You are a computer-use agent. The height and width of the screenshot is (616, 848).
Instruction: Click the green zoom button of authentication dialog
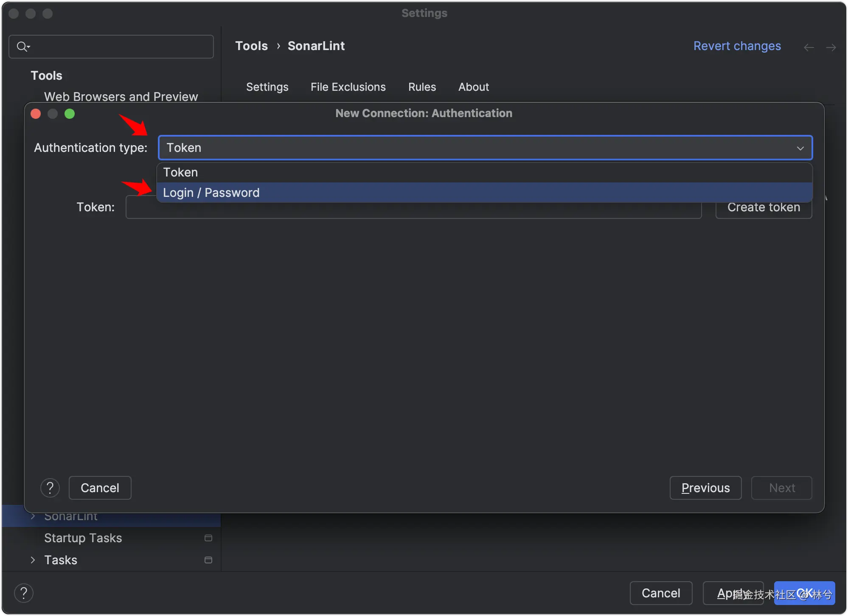click(70, 114)
